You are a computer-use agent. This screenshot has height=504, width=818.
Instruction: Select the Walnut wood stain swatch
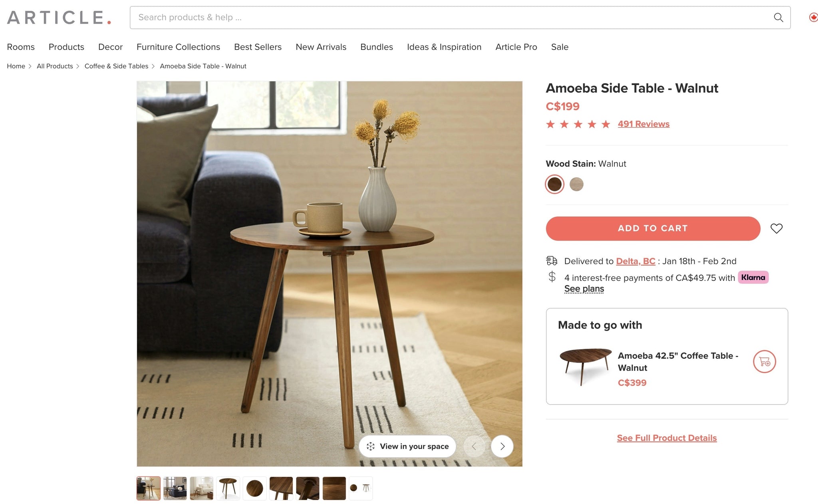(x=554, y=184)
